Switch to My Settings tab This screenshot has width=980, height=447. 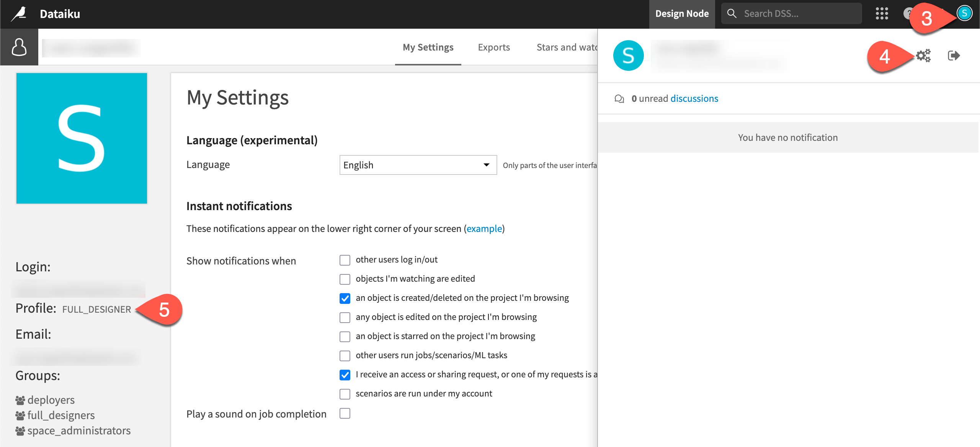428,47
